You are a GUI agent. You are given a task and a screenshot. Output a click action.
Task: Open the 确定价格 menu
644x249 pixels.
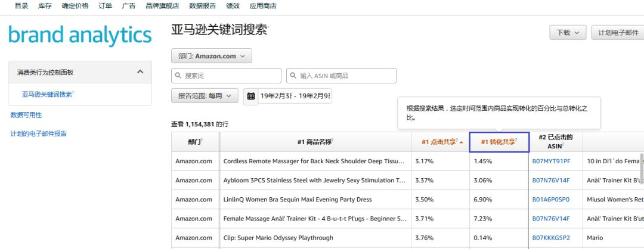coord(75,6)
